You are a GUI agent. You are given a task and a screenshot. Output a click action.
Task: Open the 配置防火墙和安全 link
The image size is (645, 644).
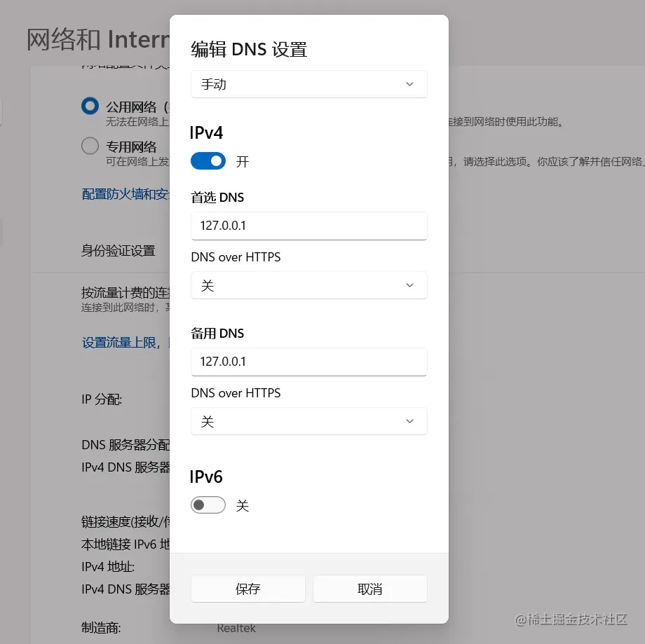(x=125, y=193)
